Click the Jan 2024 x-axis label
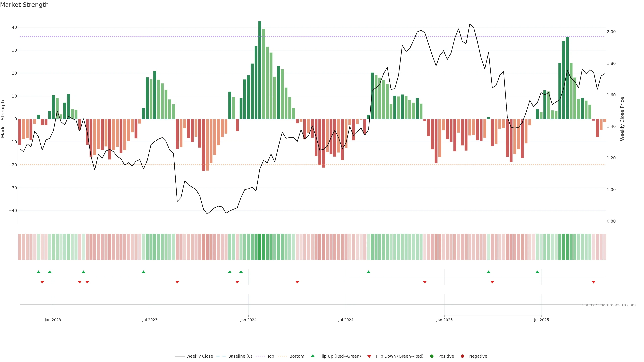Image resolution: width=644 pixels, height=362 pixels. 248,320
